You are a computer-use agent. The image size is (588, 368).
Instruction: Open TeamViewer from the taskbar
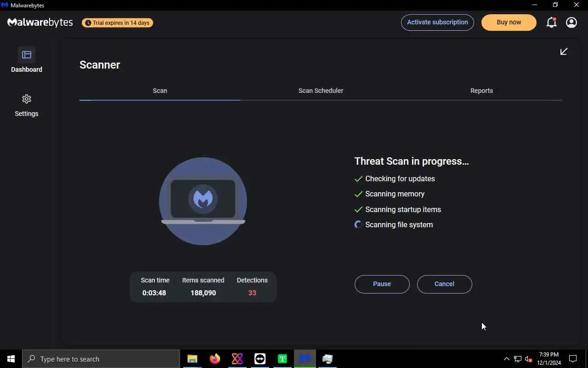click(260, 359)
